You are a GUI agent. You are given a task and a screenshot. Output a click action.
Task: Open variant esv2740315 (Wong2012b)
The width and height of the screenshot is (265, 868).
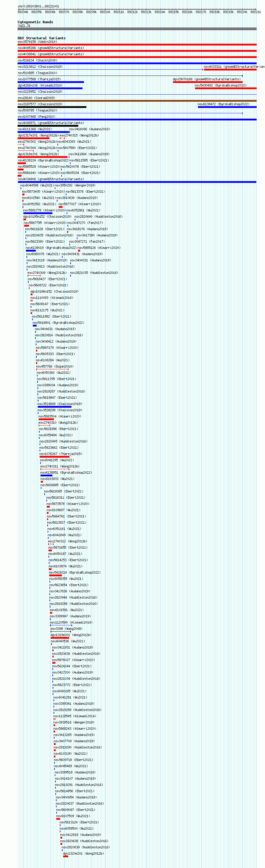[79, 136]
